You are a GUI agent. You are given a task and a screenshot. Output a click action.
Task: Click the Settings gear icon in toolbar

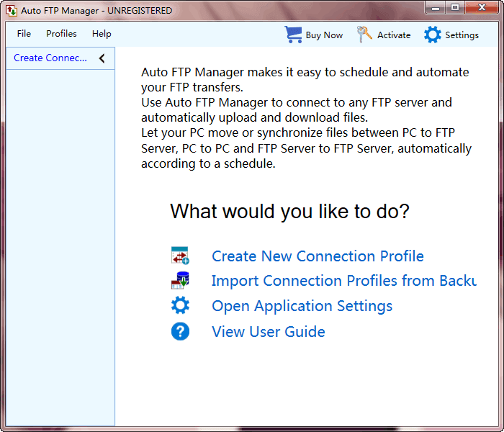pos(432,35)
